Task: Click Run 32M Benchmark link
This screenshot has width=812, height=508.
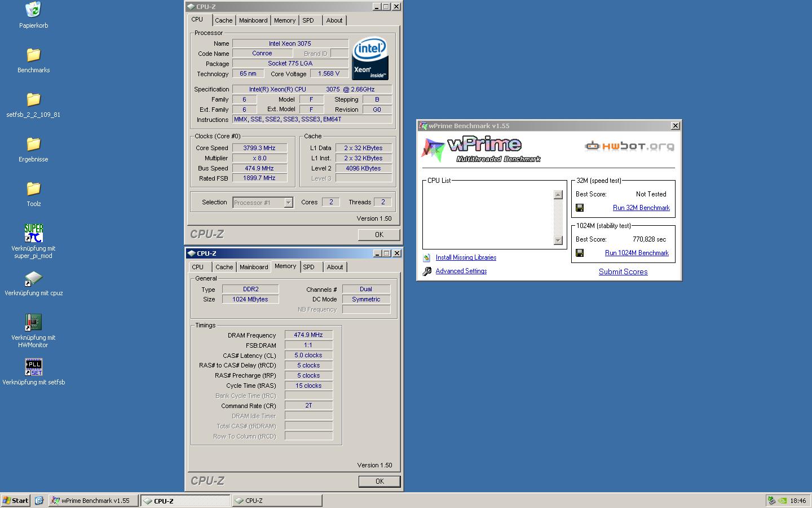Action: pos(641,208)
